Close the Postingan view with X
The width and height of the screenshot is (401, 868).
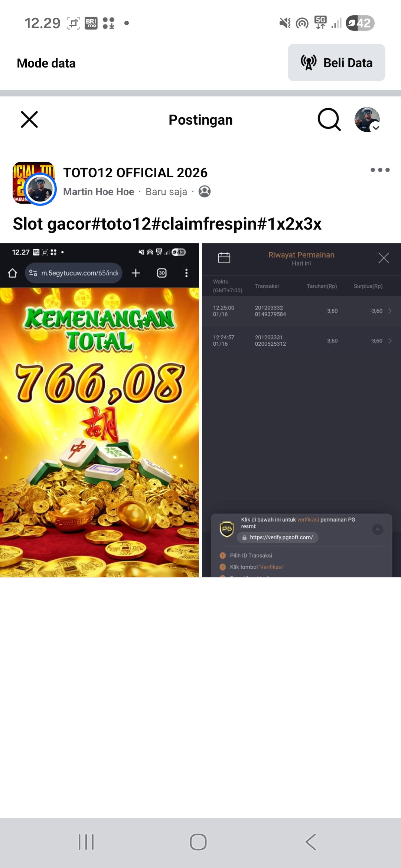(x=29, y=119)
